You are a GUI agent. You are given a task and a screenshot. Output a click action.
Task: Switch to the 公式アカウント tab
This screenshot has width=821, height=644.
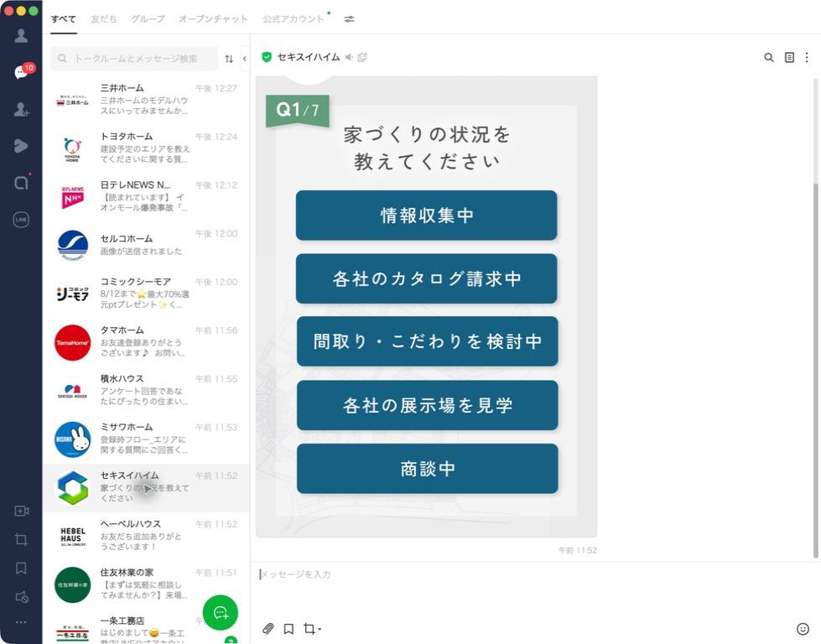coord(294,19)
